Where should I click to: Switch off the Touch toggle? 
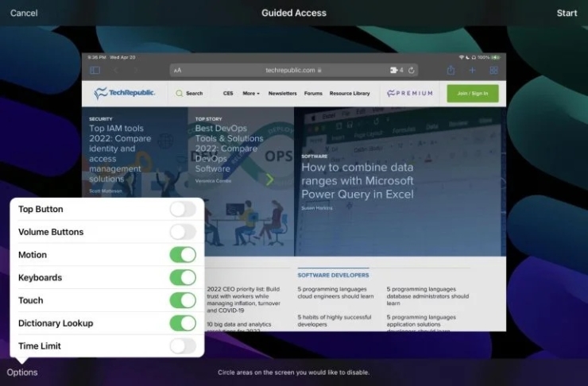pyautogui.click(x=182, y=300)
